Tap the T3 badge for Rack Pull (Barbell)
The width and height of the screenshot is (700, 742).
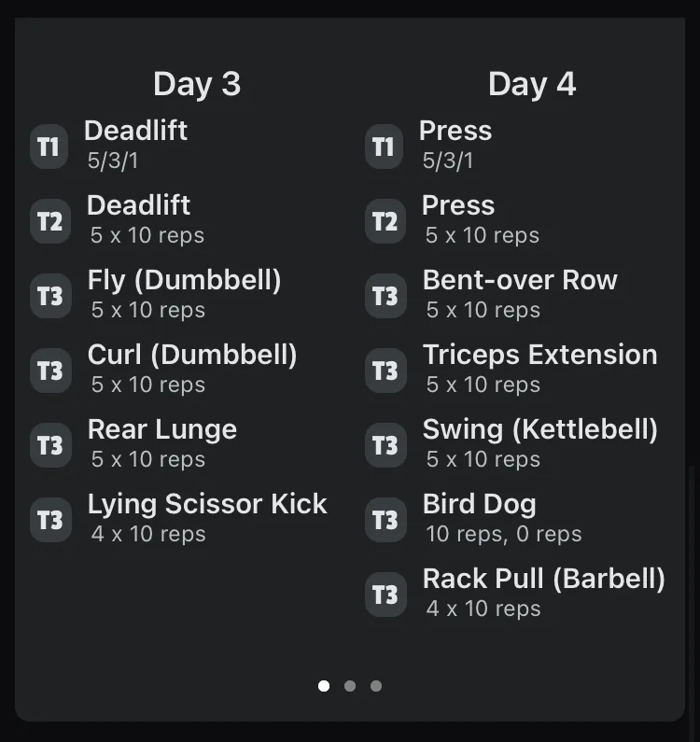pyautogui.click(x=385, y=595)
